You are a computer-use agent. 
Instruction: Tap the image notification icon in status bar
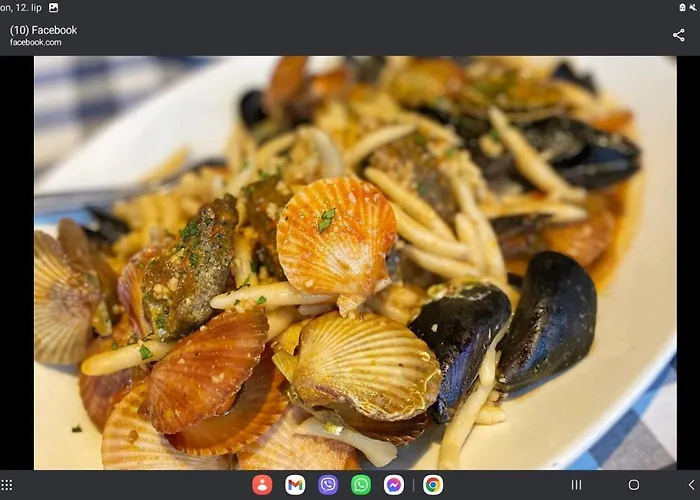53,7
